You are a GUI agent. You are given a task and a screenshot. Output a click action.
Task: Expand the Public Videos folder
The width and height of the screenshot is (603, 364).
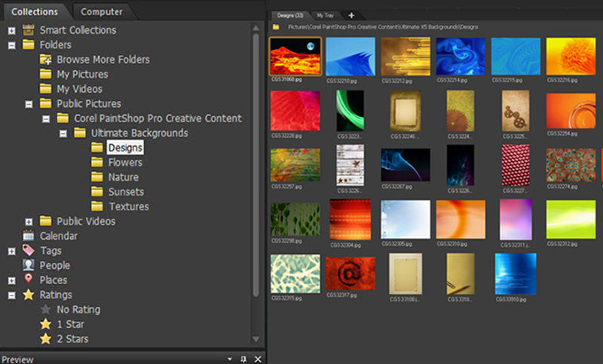(x=29, y=222)
